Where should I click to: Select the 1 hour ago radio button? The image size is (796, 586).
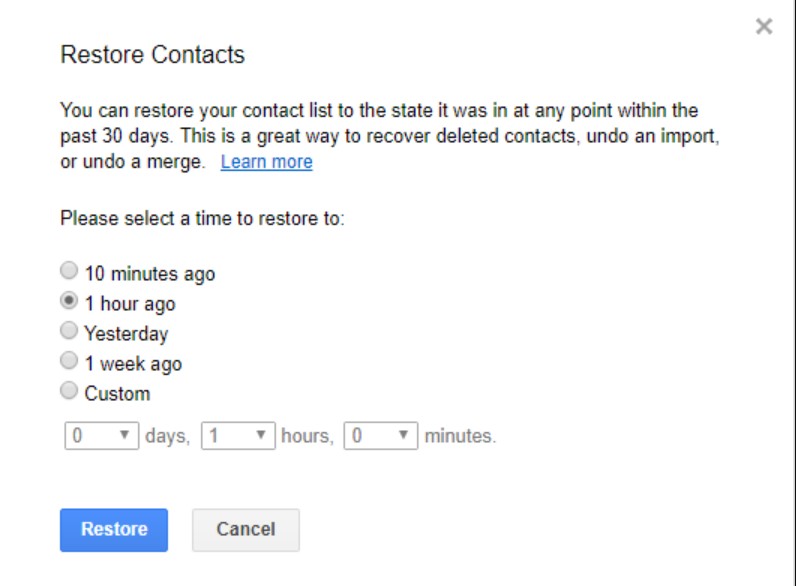(x=69, y=301)
